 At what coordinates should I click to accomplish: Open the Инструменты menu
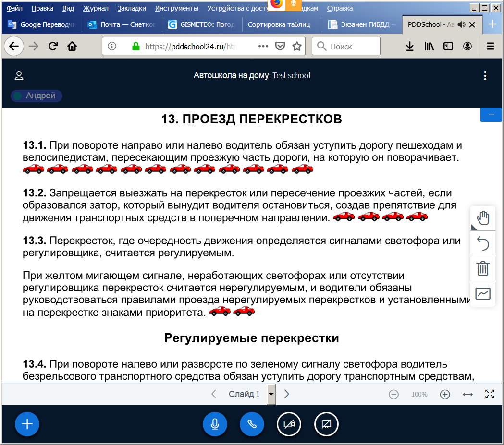[176, 8]
